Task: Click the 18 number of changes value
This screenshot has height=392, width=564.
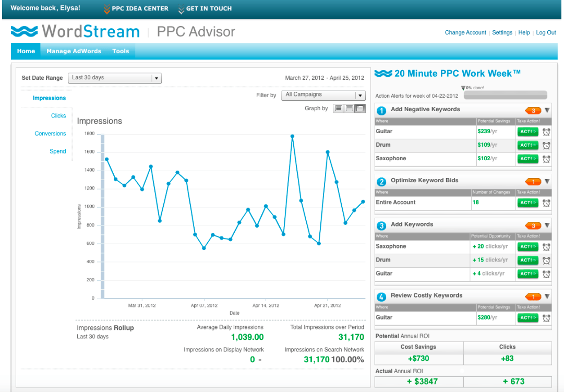Action: (475, 203)
